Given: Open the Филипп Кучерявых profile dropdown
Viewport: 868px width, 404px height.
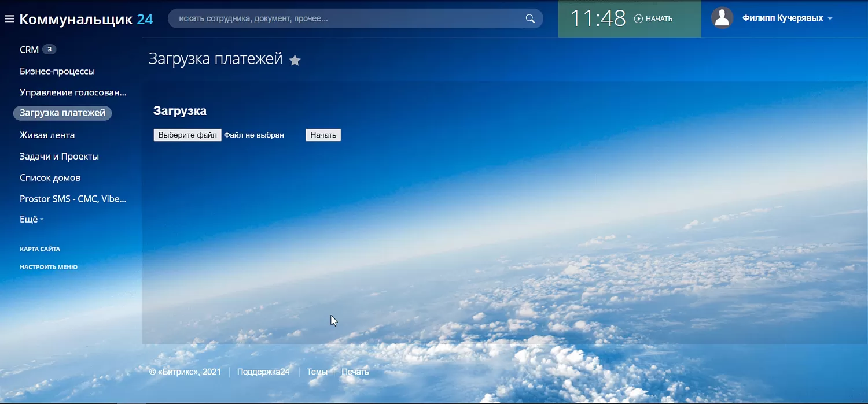Looking at the screenshot, I should tap(787, 18).
